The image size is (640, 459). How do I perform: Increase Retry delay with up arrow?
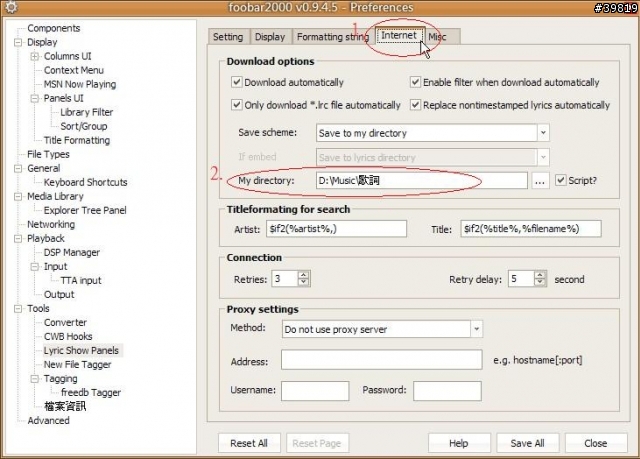pyautogui.click(x=540, y=275)
